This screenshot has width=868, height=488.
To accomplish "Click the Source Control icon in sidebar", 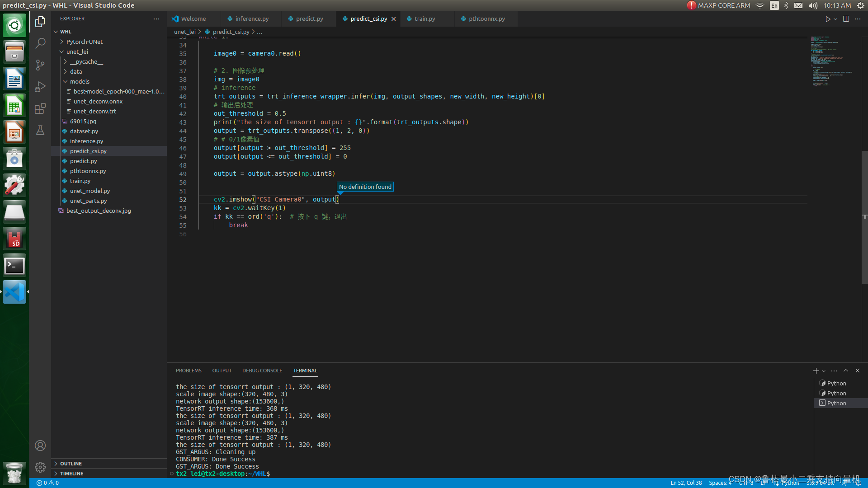I will (x=40, y=64).
